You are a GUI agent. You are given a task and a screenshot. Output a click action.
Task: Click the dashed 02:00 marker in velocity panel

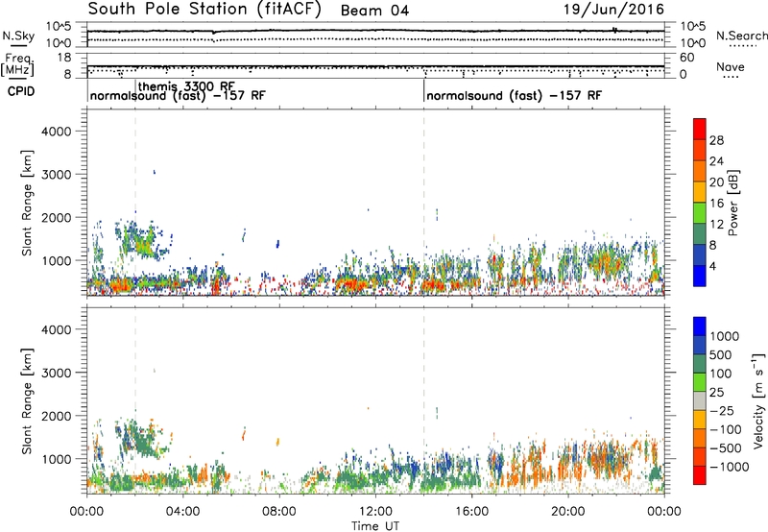(x=135, y=400)
